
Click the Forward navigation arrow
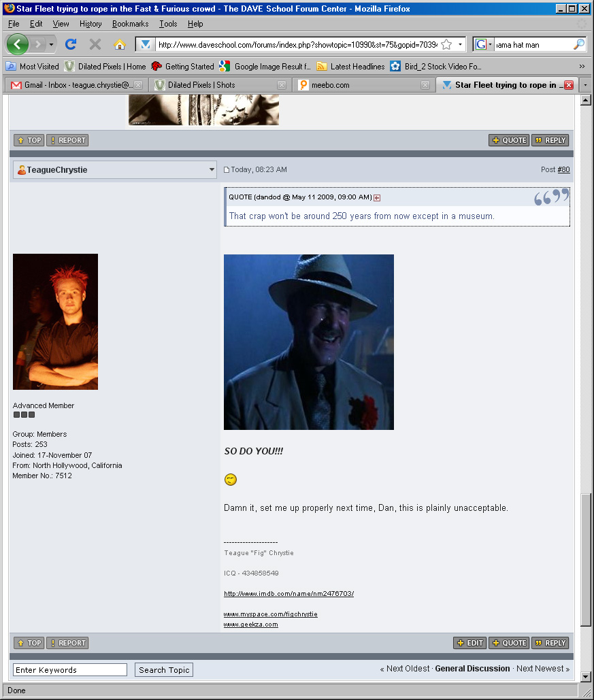pyautogui.click(x=38, y=44)
